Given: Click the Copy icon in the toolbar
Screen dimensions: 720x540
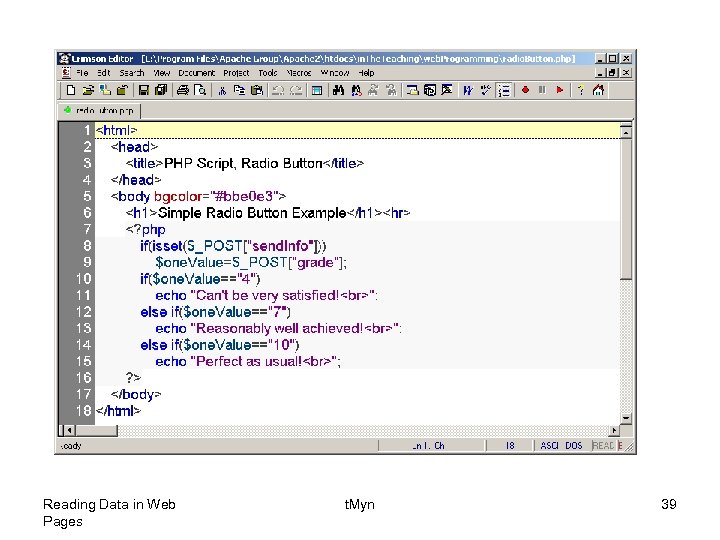Looking at the screenshot, I should (x=239, y=90).
